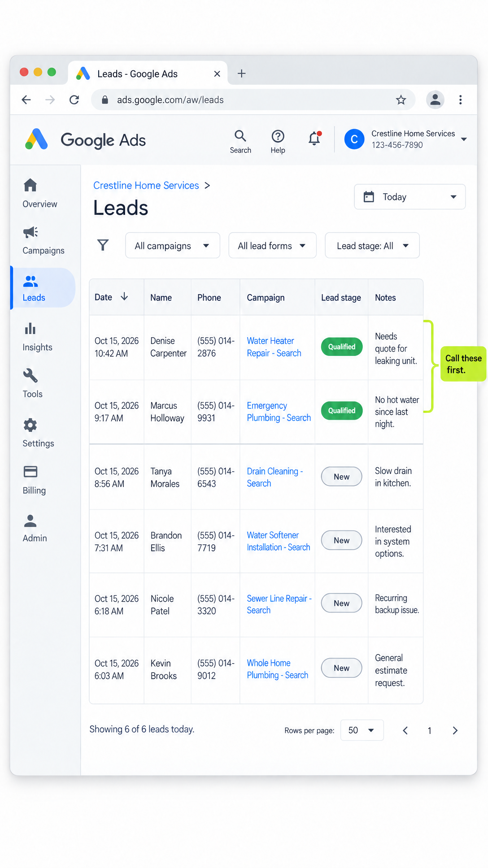488x868 pixels.
Task: Click the Crestline account avatar C
Action: tap(354, 139)
